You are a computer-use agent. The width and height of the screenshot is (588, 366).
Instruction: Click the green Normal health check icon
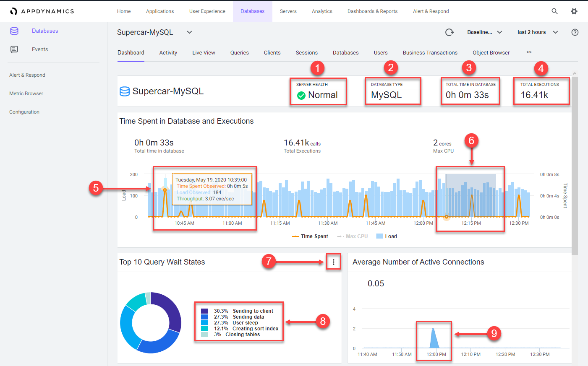[301, 96]
